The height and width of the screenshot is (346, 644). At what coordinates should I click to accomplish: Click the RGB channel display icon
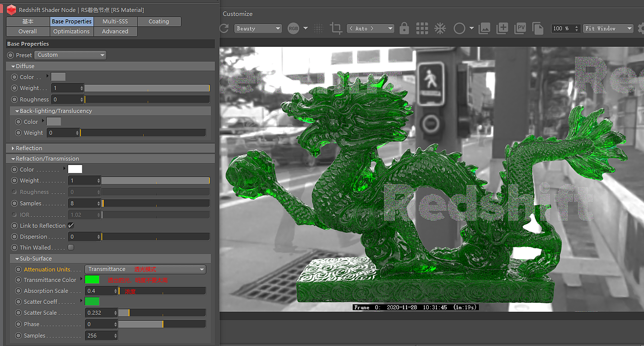point(293,29)
